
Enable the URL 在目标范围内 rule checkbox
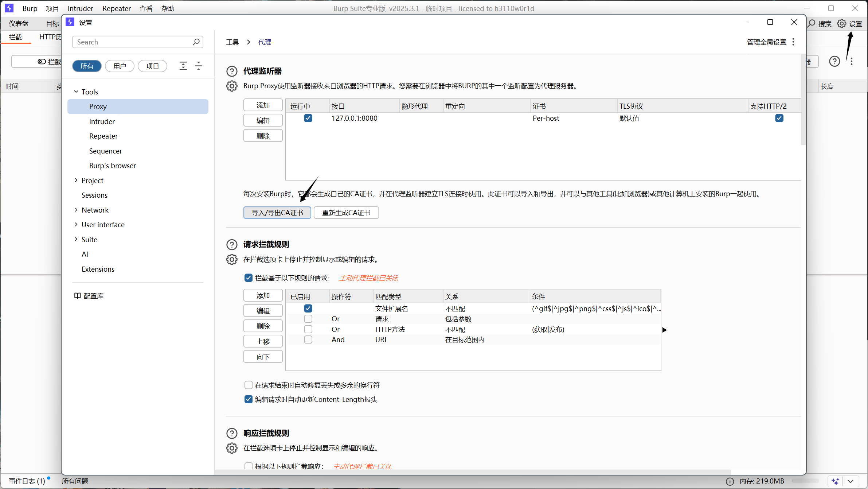tap(308, 339)
